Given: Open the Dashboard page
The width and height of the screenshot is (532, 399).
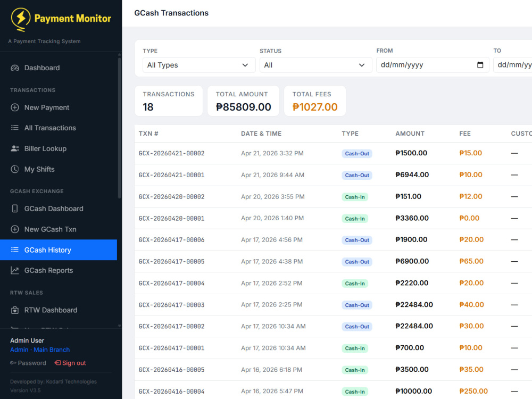Looking at the screenshot, I should click(59, 68).
